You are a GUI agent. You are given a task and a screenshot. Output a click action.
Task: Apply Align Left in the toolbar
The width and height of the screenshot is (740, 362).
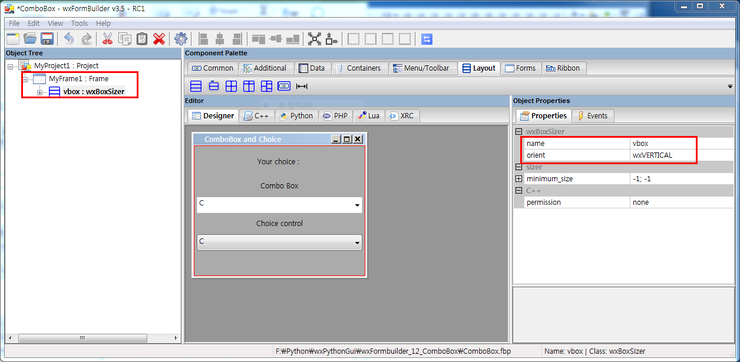point(203,39)
